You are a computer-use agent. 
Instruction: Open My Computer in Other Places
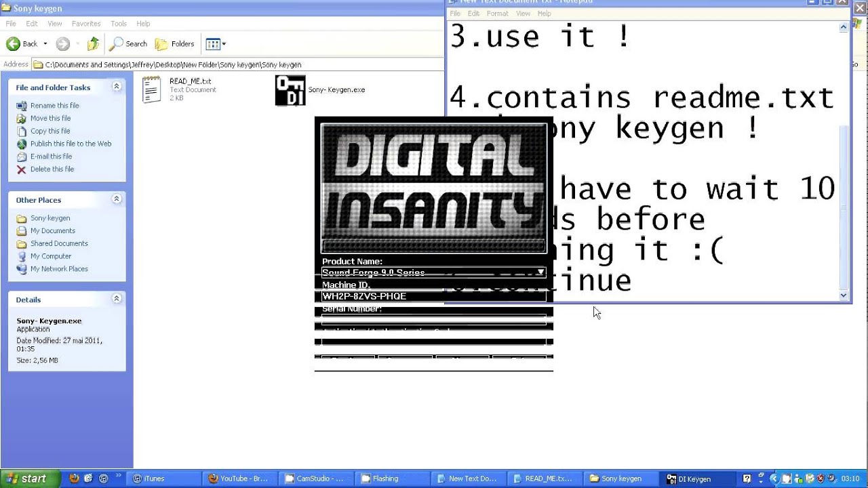tap(51, 256)
